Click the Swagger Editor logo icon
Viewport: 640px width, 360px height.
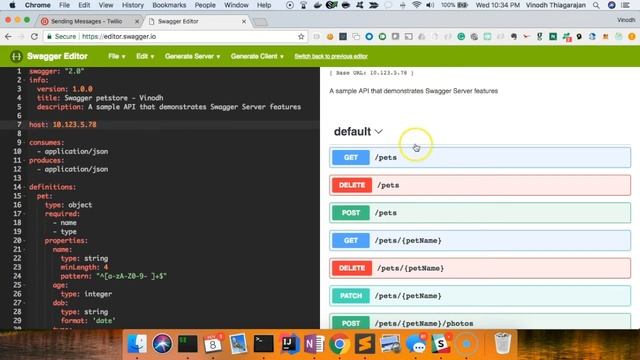[16, 56]
